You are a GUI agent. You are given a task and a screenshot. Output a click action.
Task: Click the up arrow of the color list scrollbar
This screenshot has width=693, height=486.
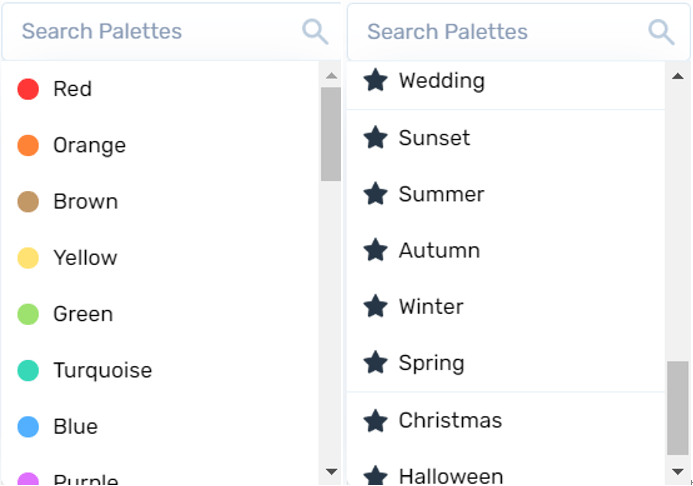click(x=331, y=76)
